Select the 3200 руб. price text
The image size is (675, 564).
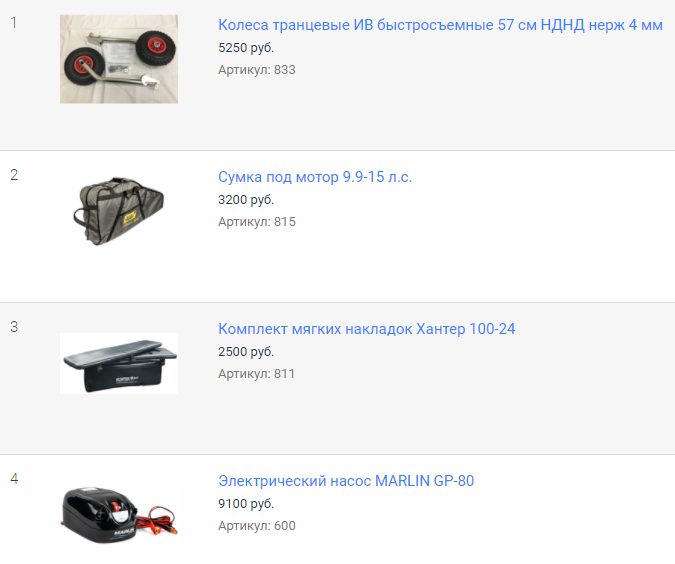[246, 200]
